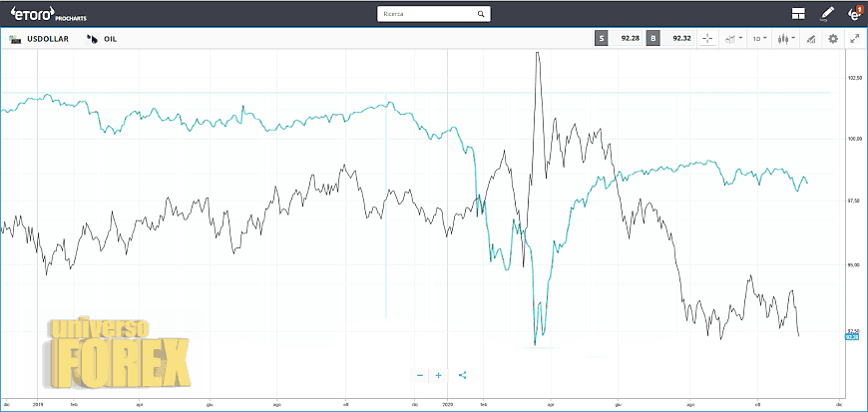
Task: Select the pencil drawing tool
Action: tap(826, 14)
